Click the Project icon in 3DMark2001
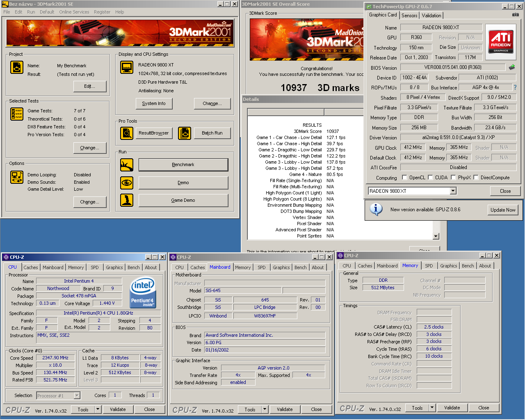Image resolution: width=525 pixels, height=420 pixels. 17,67
